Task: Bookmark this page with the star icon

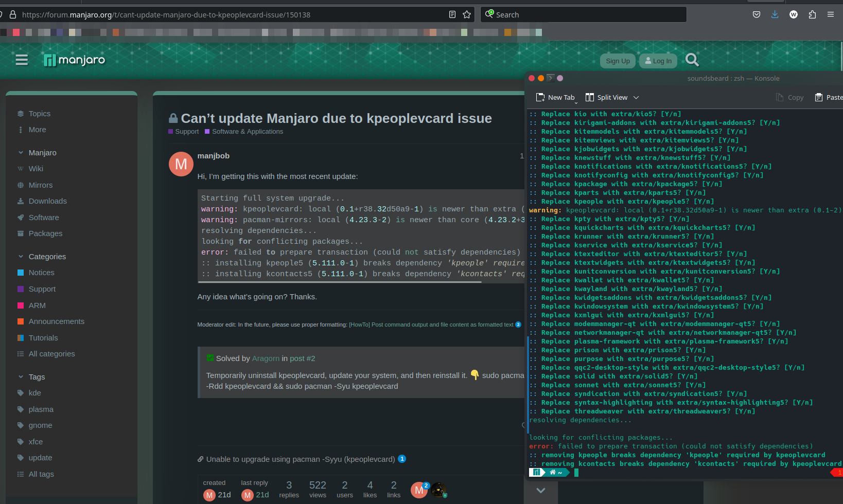Action: click(467, 14)
